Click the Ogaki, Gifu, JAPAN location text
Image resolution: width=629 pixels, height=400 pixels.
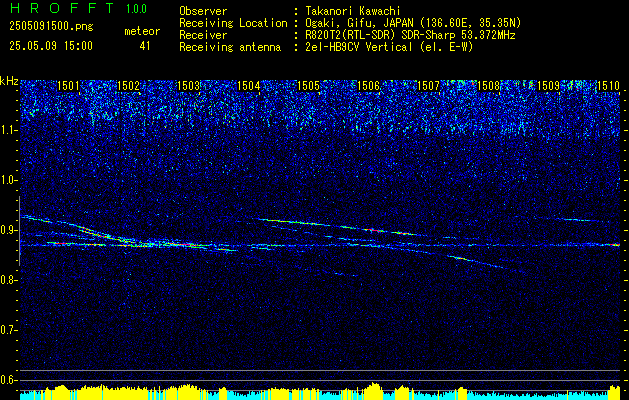click(413, 23)
